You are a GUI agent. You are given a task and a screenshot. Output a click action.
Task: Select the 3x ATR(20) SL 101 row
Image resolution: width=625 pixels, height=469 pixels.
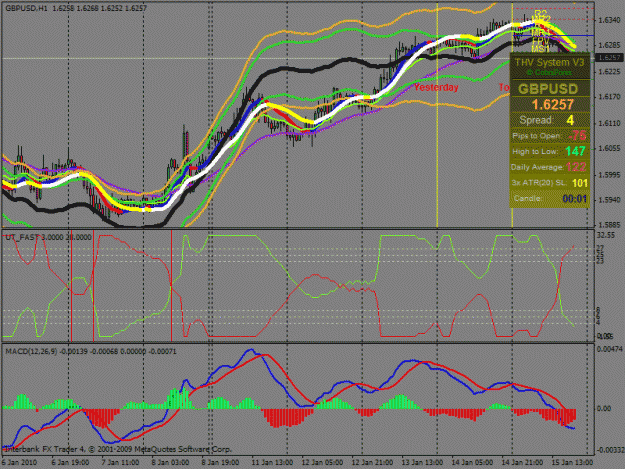tap(550, 183)
